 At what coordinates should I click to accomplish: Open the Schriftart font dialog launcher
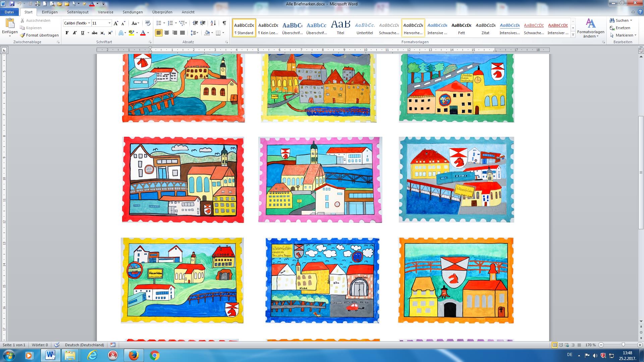[x=150, y=42]
